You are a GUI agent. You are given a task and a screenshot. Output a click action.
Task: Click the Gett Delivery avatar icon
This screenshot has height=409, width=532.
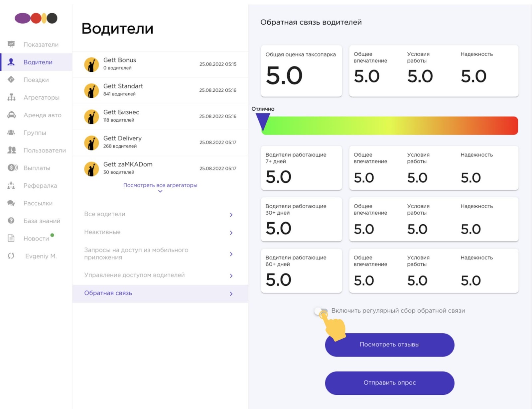[x=91, y=143]
